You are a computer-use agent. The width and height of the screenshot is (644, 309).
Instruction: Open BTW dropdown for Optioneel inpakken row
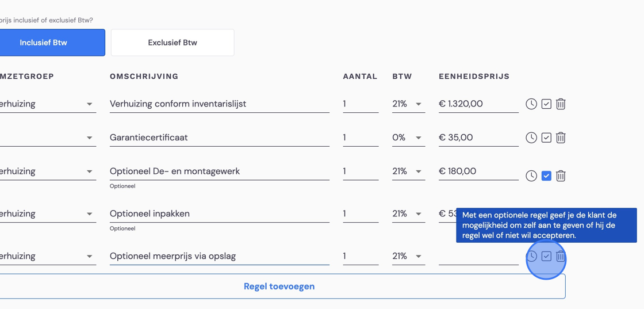[409, 213]
